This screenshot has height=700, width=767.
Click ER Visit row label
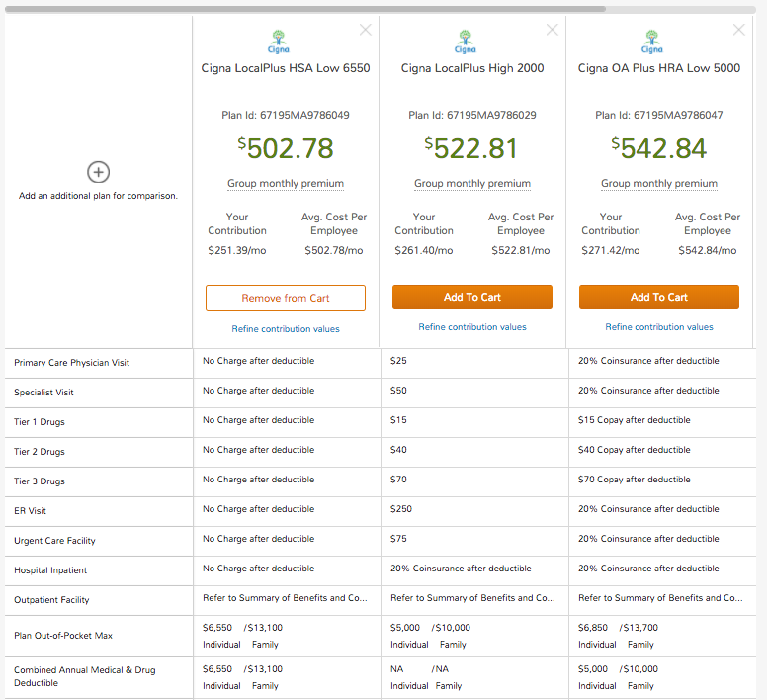pos(31,511)
